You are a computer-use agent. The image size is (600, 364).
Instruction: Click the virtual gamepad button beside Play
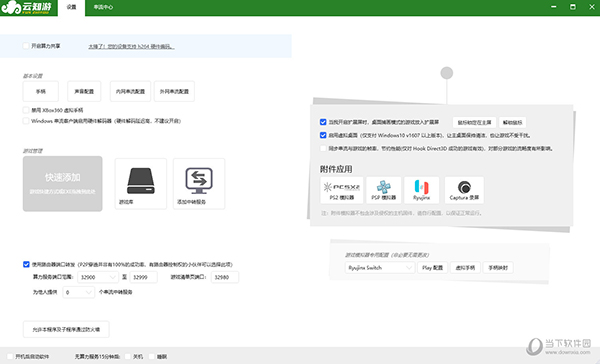click(x=465, y=268)
